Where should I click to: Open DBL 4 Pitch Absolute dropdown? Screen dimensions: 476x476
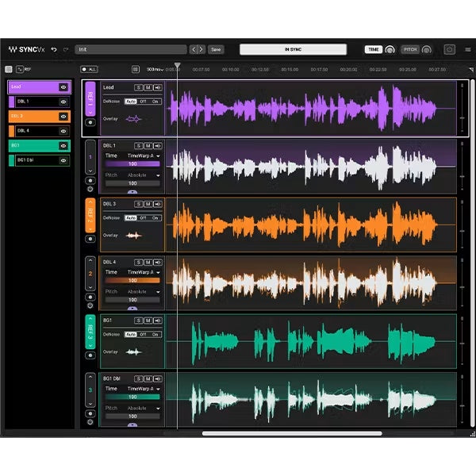(x=144, y=292)
